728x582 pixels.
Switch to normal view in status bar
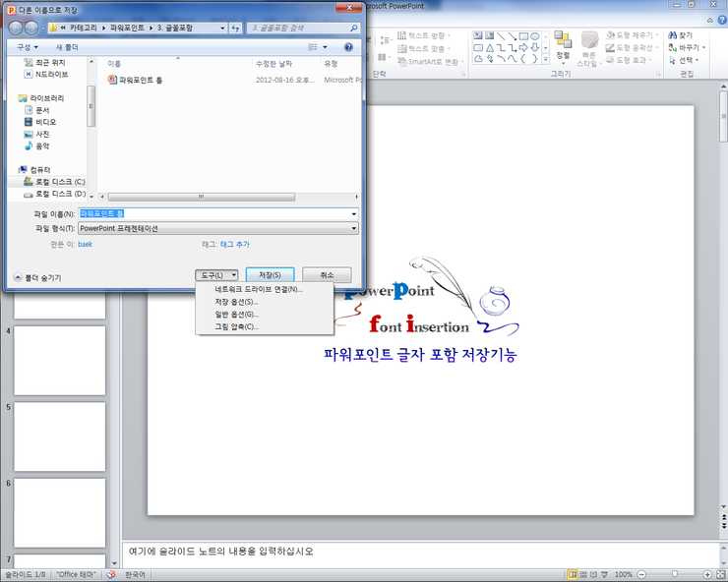573,574
